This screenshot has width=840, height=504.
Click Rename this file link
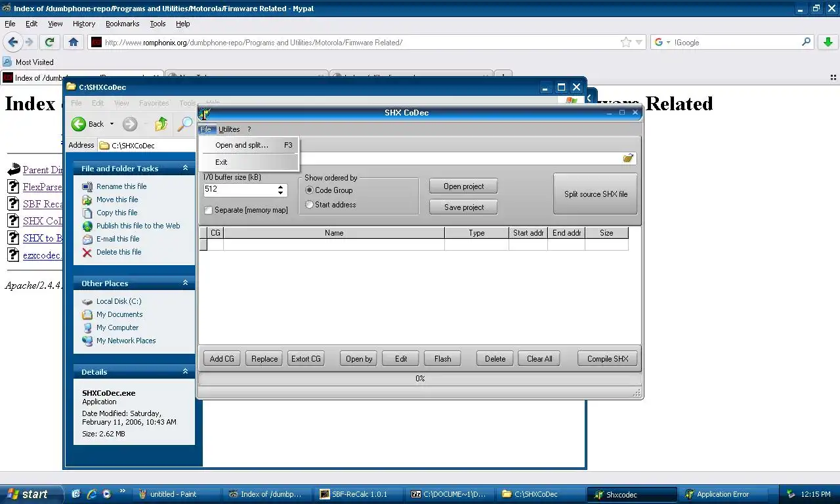coord(121,186)
